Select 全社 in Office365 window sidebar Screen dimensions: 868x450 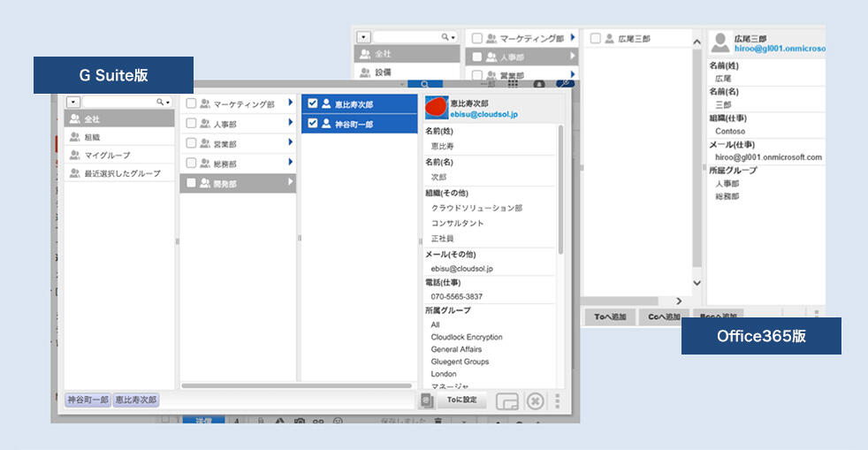[x=407, y=54]
